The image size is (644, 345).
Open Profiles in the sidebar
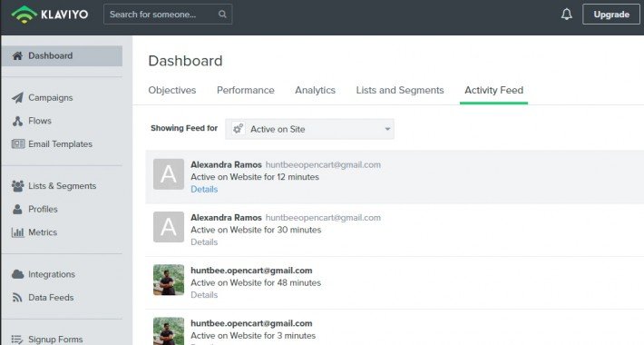(43, 210)
